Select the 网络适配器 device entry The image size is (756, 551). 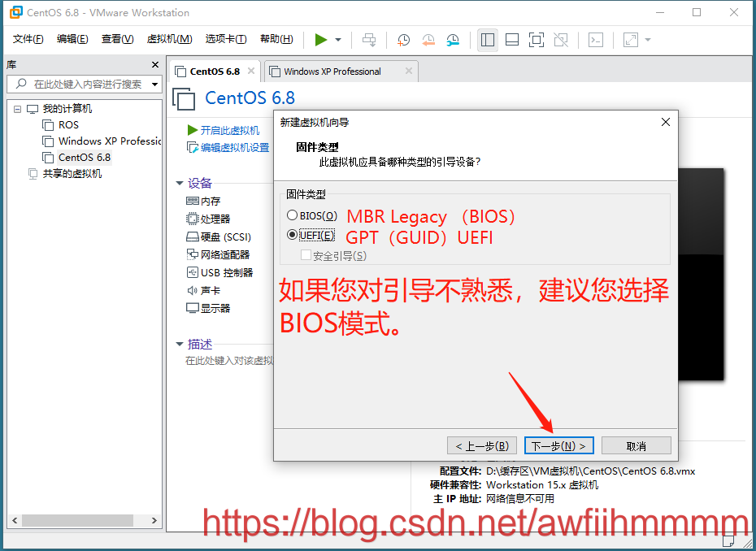click(x=218, y=254)
